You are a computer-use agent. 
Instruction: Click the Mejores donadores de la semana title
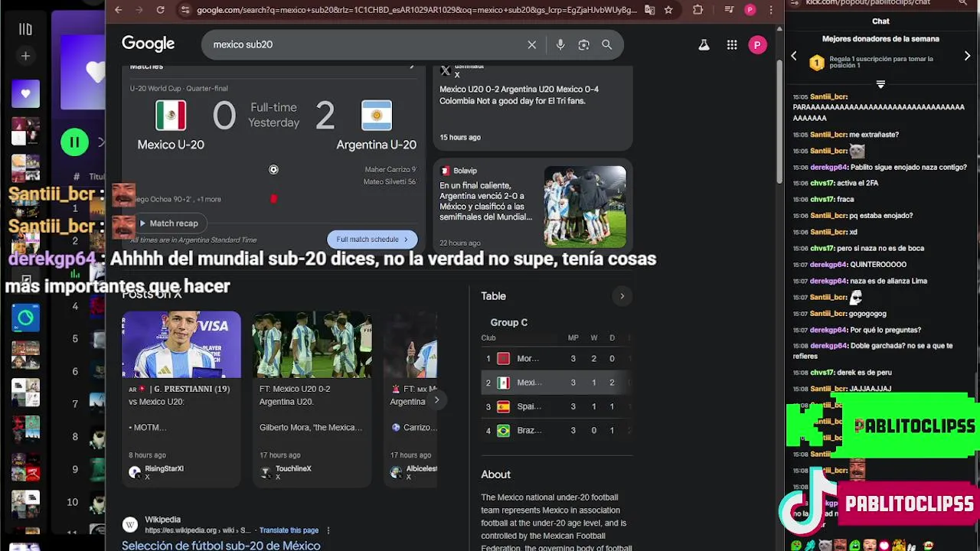click(880, 39)
